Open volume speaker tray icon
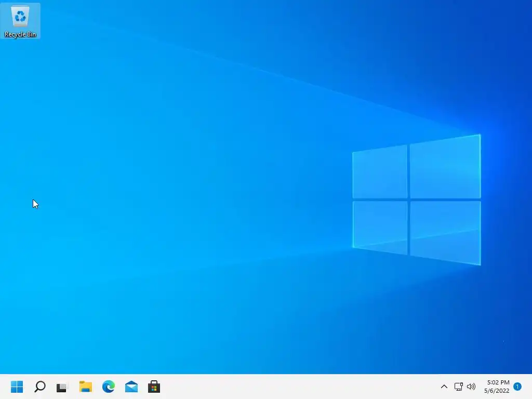Screen dimensions: 532x399 [471, 387]
